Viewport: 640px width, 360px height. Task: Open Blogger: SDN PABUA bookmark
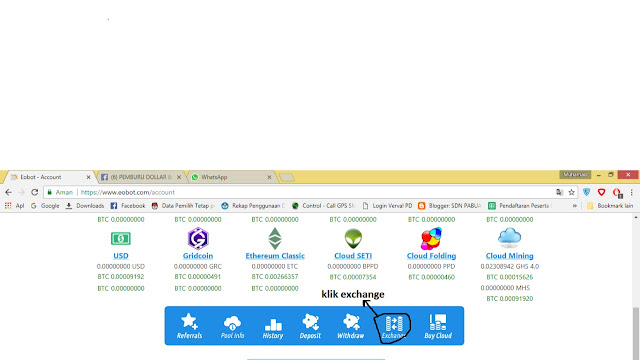tap(449, 206)
